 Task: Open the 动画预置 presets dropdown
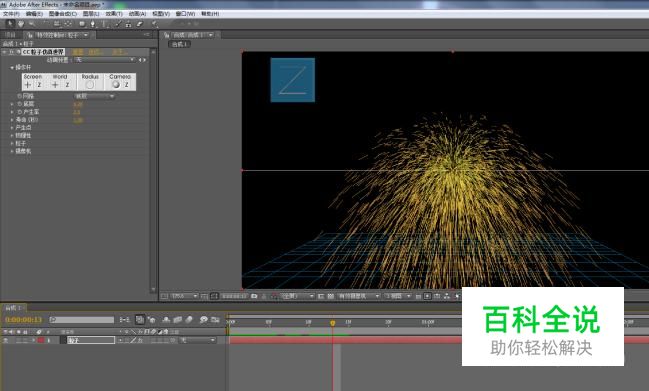pyautogui.click(x=105, y=60)
